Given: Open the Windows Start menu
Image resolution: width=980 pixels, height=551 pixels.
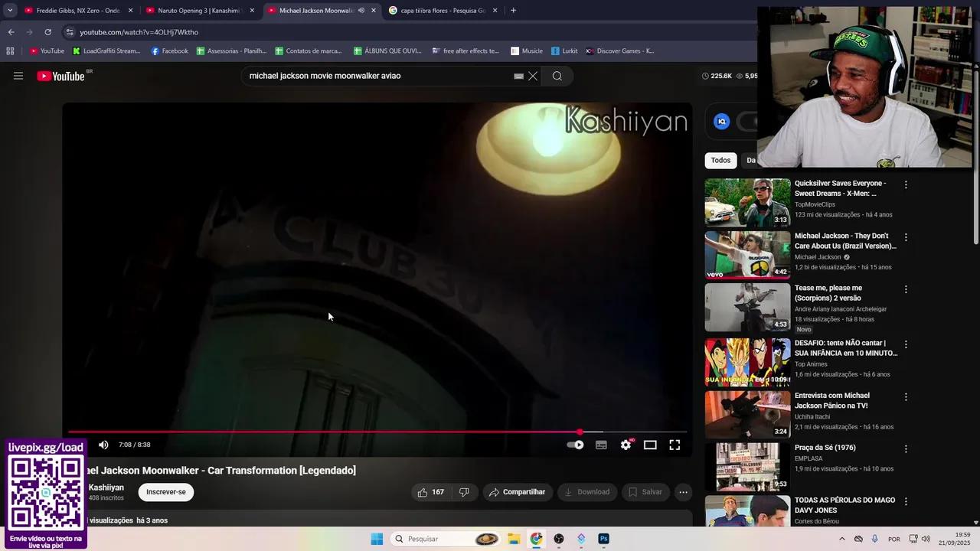Looking at the screenshot, I should tap(377, 539).
